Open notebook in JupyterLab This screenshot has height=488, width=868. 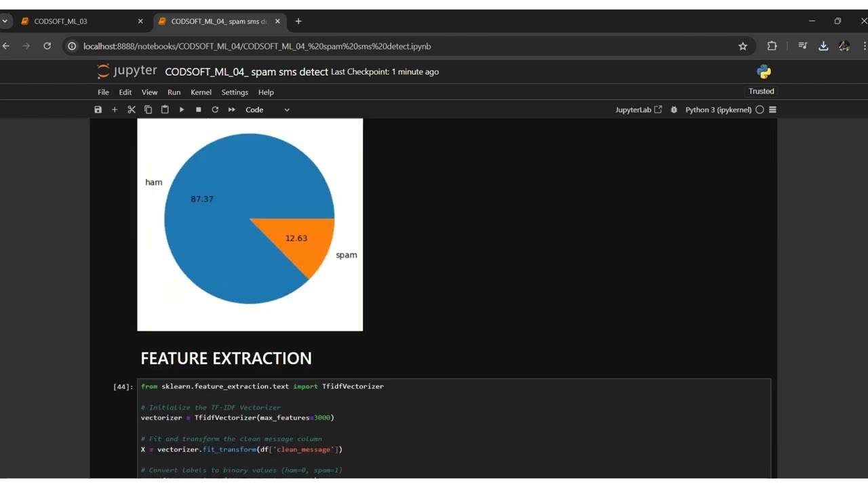pos(639,110)
